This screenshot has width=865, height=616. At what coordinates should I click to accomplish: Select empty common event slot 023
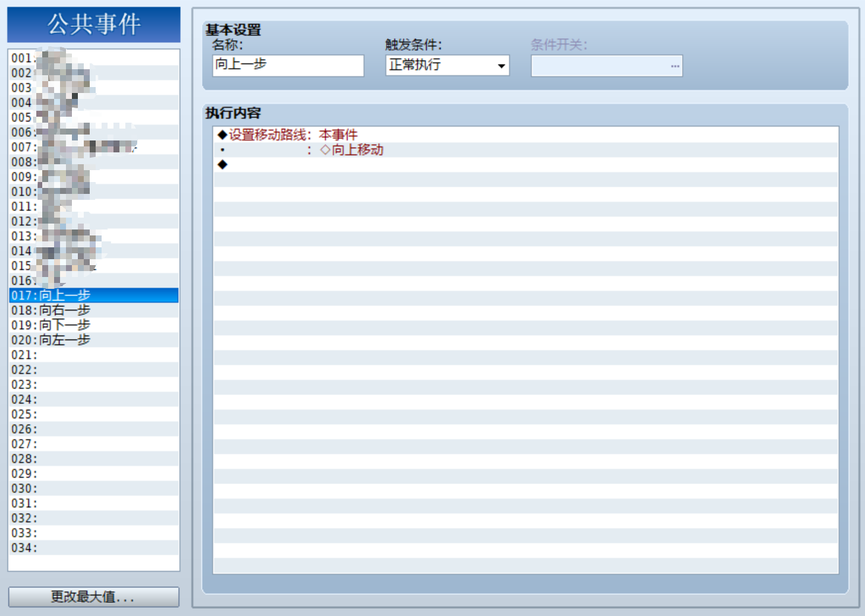[x=94, y=385]
